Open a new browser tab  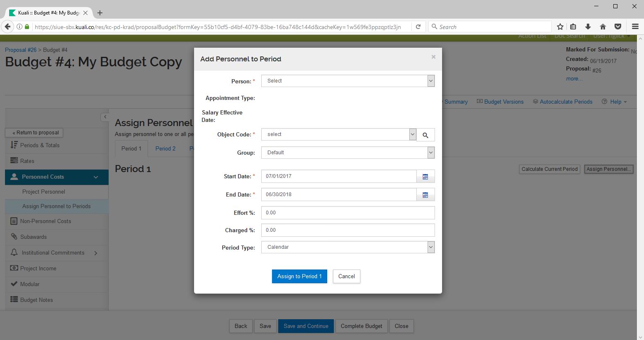click(x=100, y=13)
